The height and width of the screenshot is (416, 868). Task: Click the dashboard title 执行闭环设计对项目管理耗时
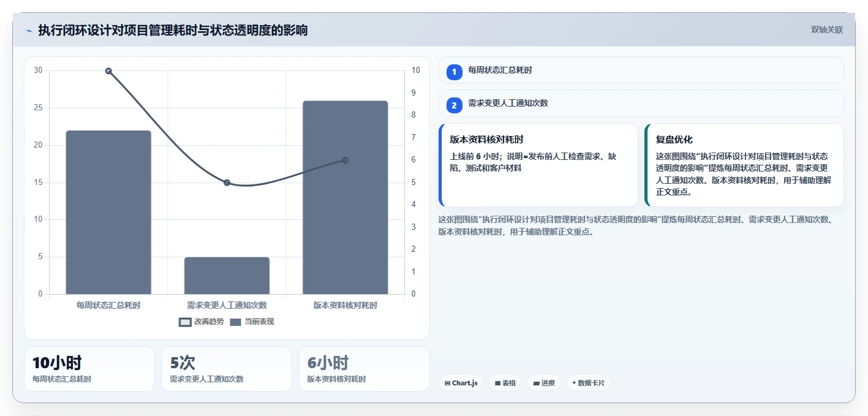(x=173, y=30)
